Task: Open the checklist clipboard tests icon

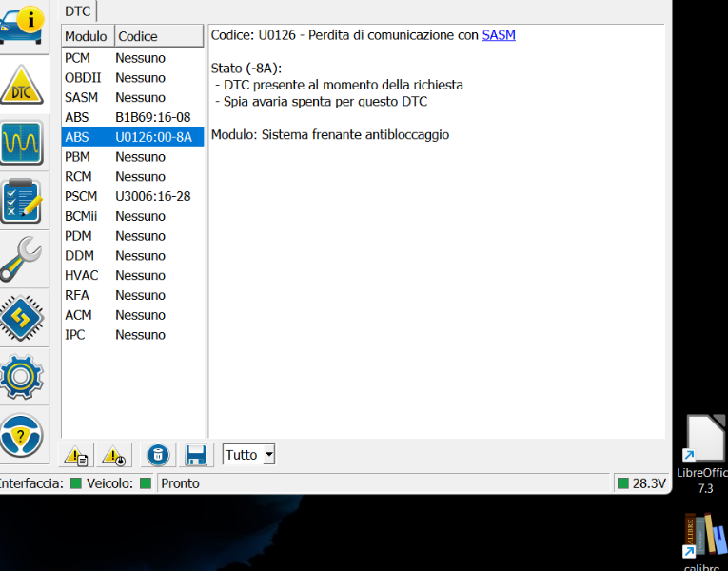Action: coord(21,201)
